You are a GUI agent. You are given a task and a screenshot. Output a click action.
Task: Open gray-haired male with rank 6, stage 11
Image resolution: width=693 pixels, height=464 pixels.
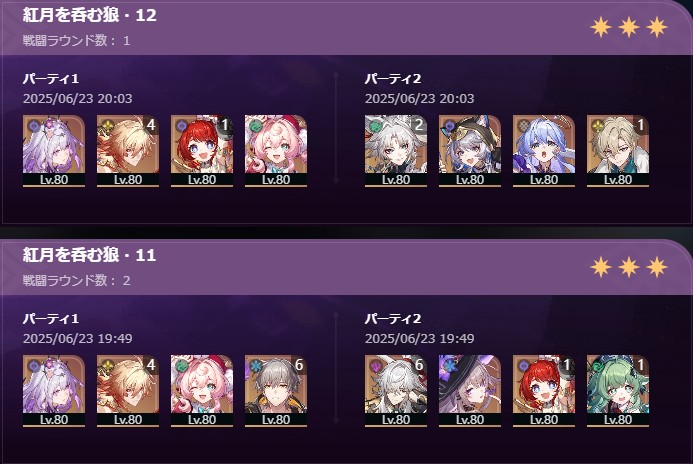(x=276, y=391)
